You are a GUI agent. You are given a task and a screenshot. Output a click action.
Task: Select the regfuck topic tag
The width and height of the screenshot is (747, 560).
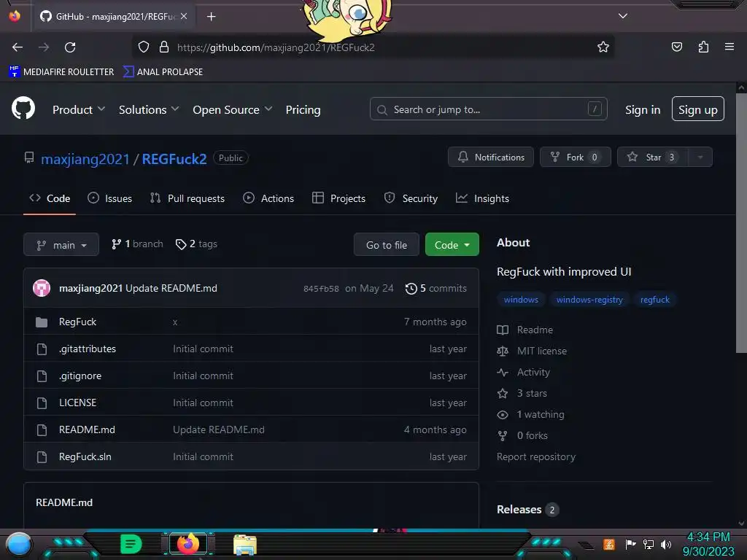(654, 300)
